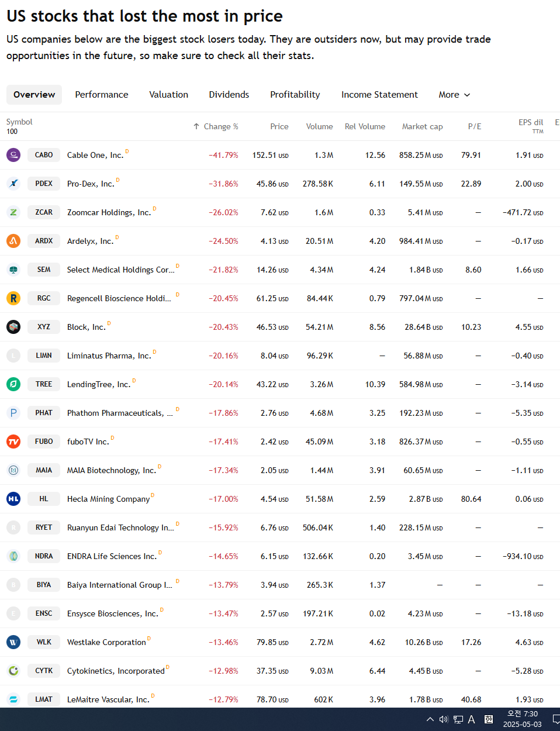
Task: Click the Ardelyx orange logo icon
Action: (13, 241)
